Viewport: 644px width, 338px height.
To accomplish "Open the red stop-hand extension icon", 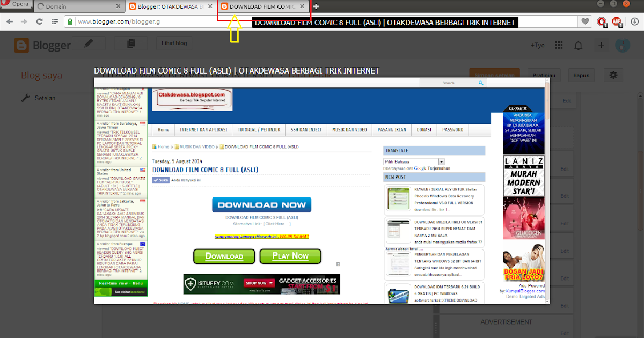I will tap(602, 22).
